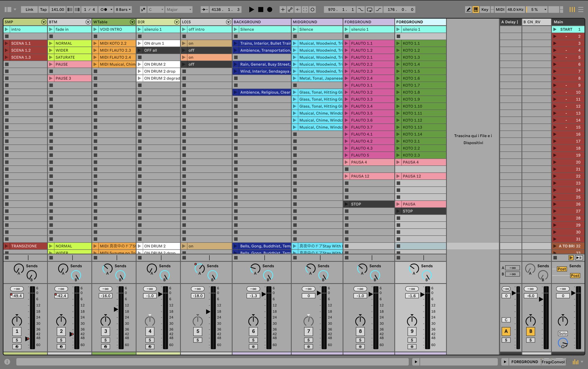Launch the TRANSIZIONE clip
This screenshot has height=369, width=588.
(7, 246)
